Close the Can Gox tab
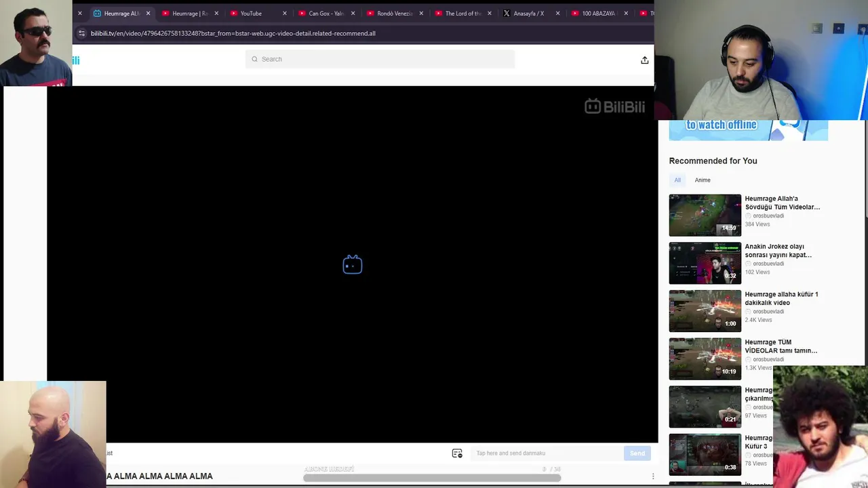 point(353,14)
